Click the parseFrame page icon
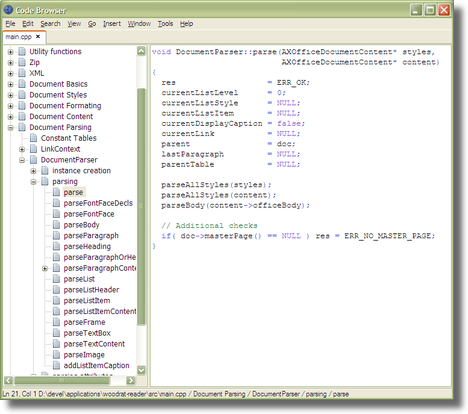The image size is (468, 414). pos(56,322)
